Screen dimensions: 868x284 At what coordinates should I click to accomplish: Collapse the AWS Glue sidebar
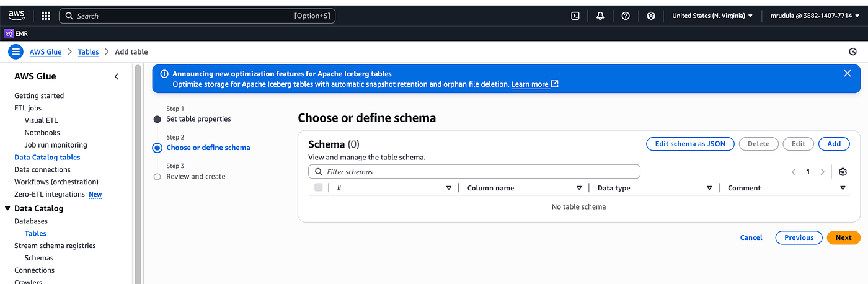tap(117, 76)
